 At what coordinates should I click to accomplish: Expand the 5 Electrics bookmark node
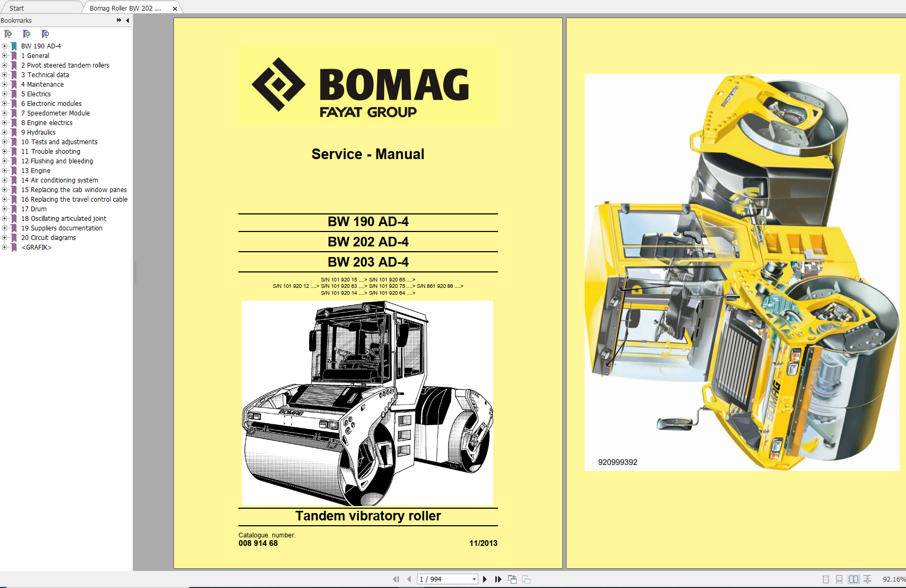tap(4, 94)
